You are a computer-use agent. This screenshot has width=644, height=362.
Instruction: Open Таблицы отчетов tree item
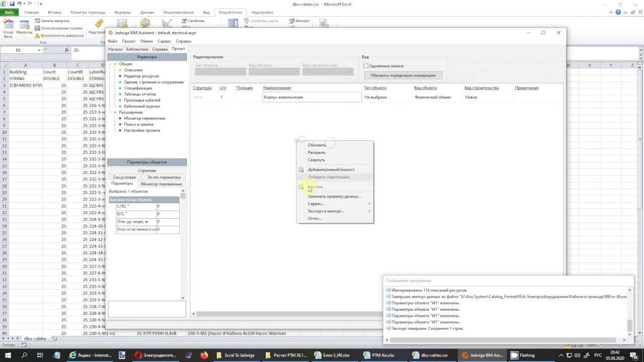(x=140, y=94)
